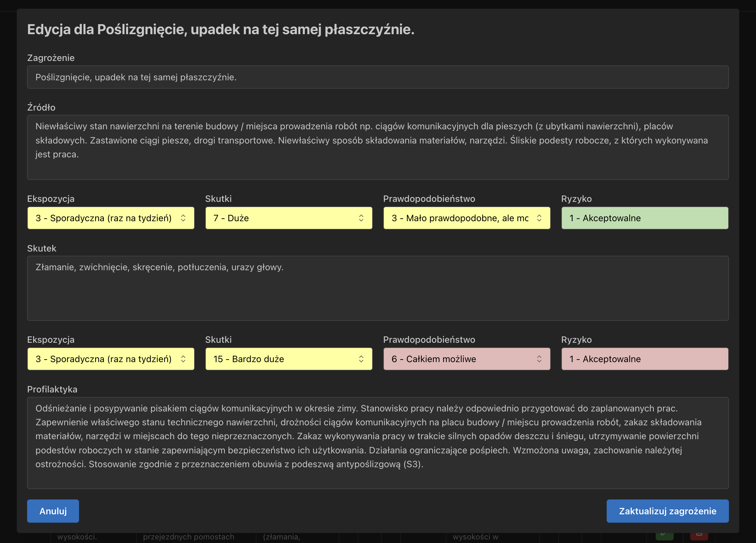Image resolution: width=756 pixels, height=543 pixels.
Task: Click the green Ryzyko field 1 - Akceptowalne
Action: pyautogui.click(x=645, y=218)
